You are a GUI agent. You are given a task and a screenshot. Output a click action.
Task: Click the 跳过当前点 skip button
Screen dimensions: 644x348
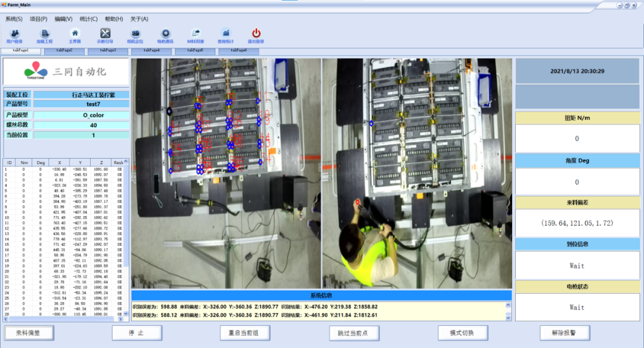(x=354, y=333)
